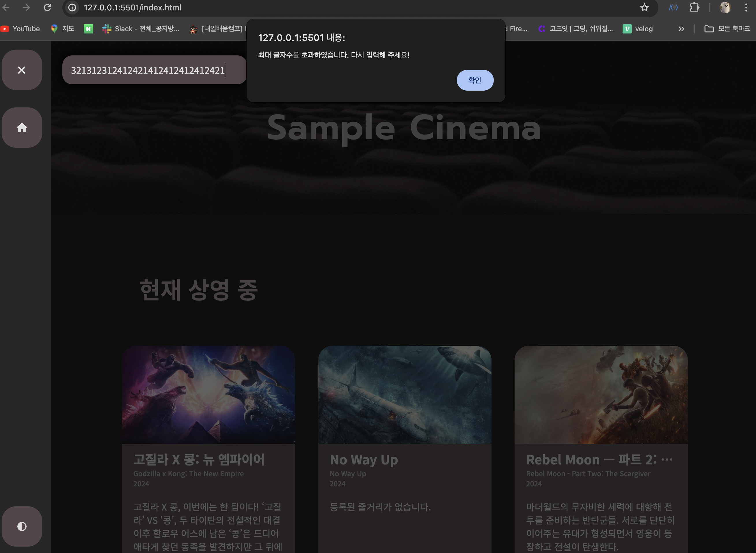
Task: Reload the page in browser
Action: (47, 8)
